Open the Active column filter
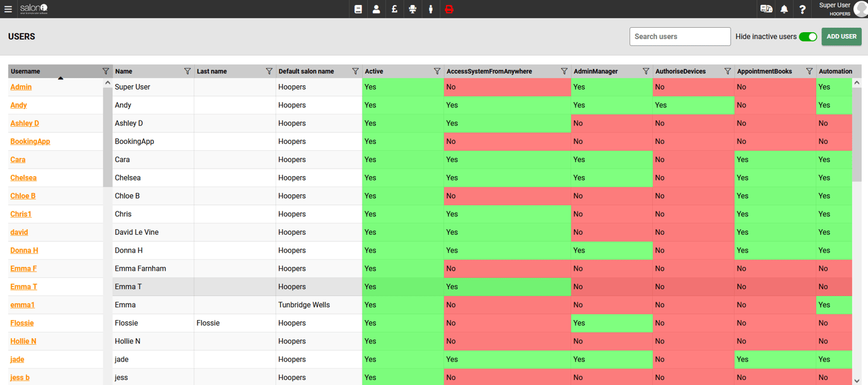 pos(437,71)
